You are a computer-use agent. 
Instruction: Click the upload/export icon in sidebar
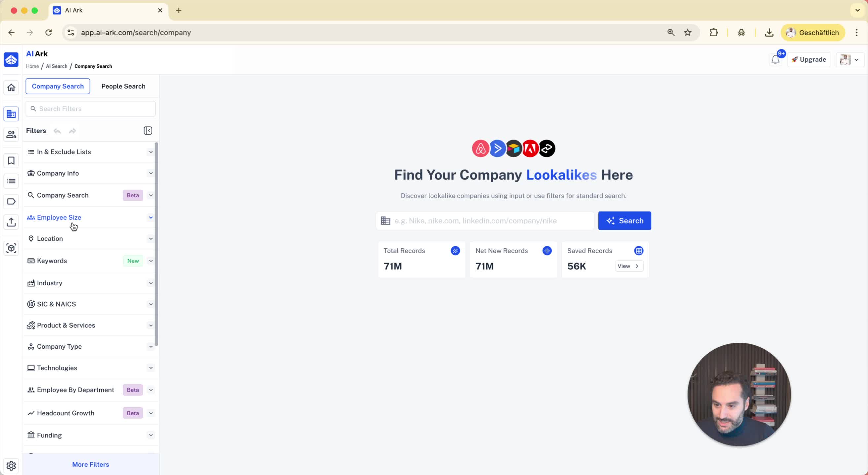point(11,222)
